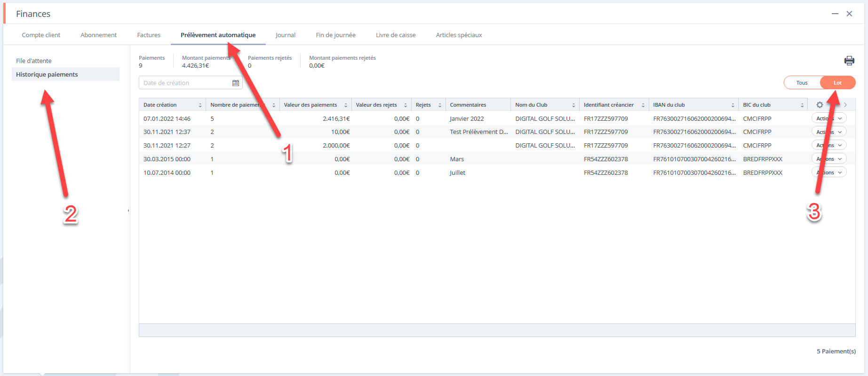Sort by Nombre de paiements arrows

point(274,105)
